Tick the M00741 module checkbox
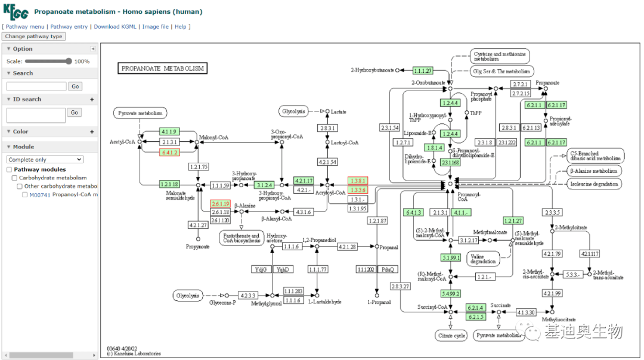The height and width of the screenshot is (360, 644). 25,195
